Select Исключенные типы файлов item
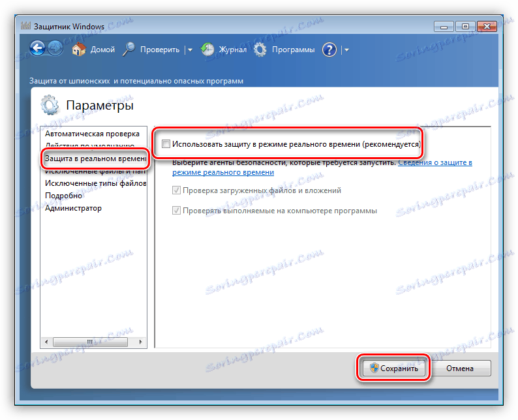518x420 pixels. 95,183
